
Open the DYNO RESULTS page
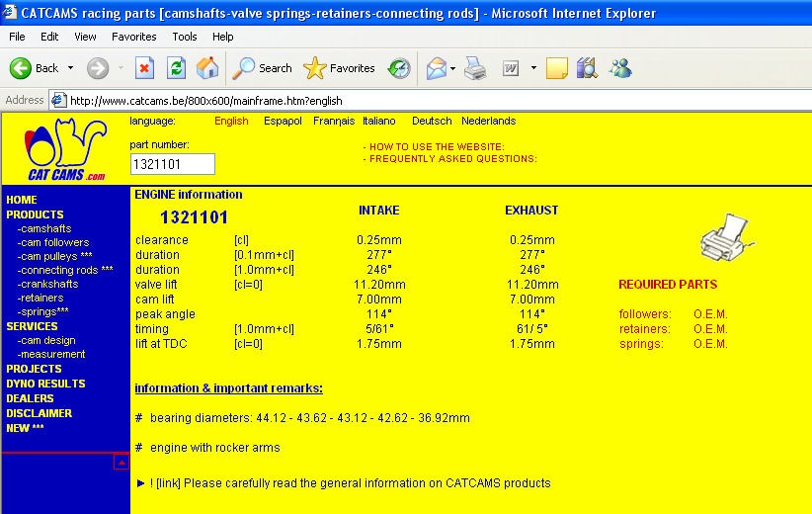45,384
